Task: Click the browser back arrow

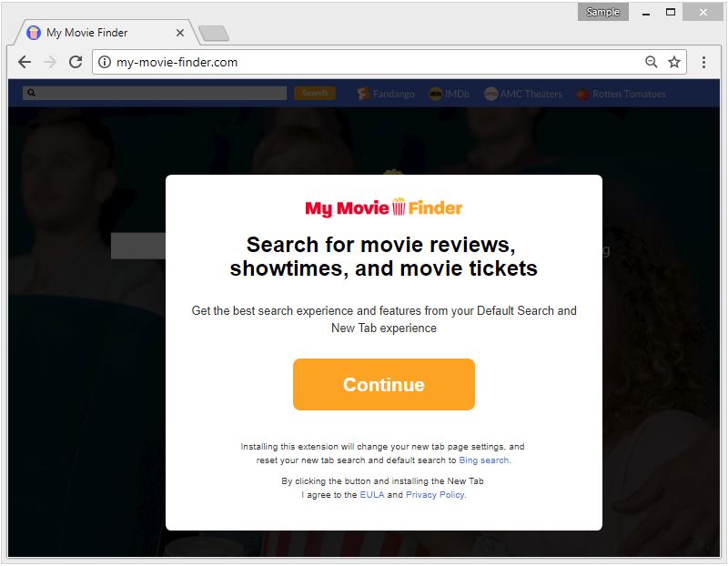Action: pyautogui.click(x=25, y=62)
